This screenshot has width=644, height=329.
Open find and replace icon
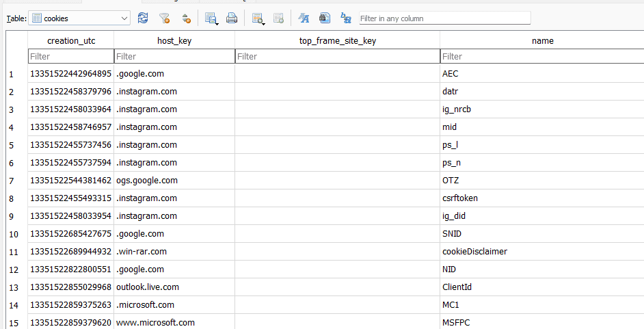coord(346,18)
